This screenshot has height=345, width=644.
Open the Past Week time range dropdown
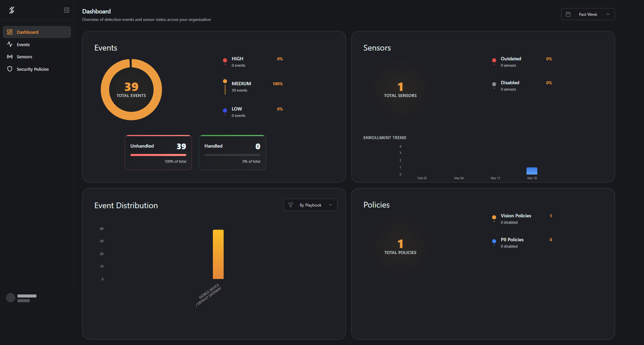(588, 14)
